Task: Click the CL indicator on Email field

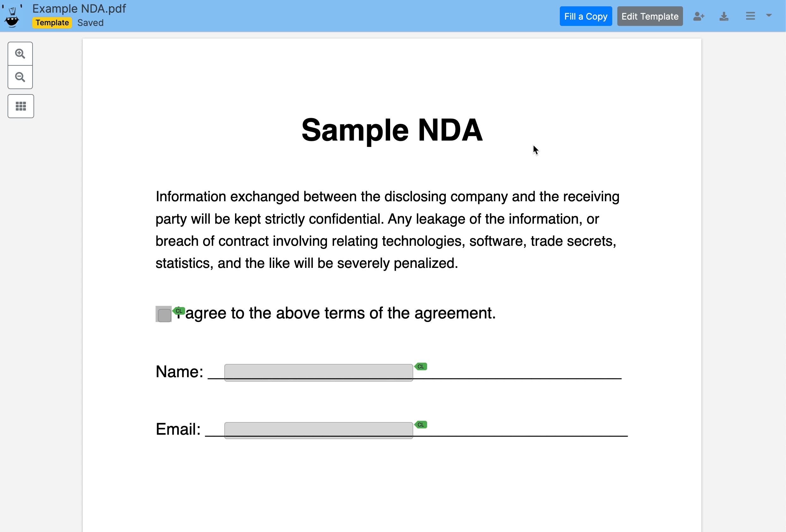Action: click(x=421, y=425)
